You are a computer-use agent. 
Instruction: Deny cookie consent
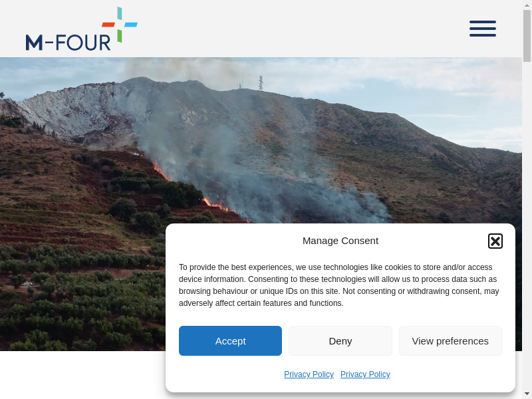(340, 340)
